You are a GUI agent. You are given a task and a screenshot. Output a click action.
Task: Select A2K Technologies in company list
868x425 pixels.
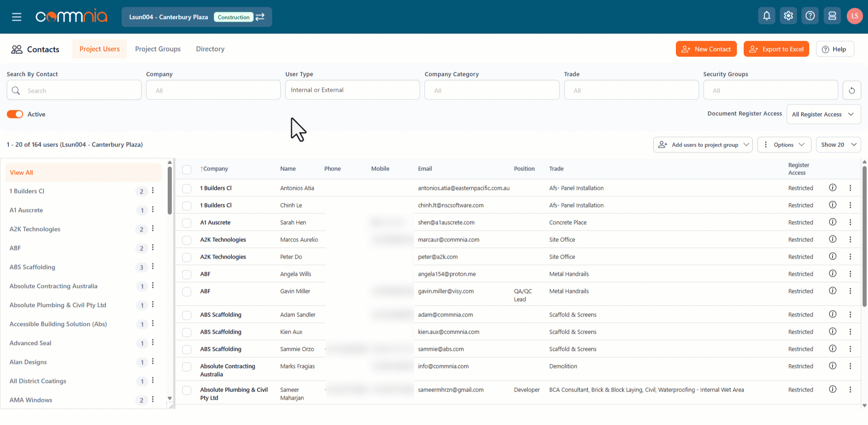(35, 229)
